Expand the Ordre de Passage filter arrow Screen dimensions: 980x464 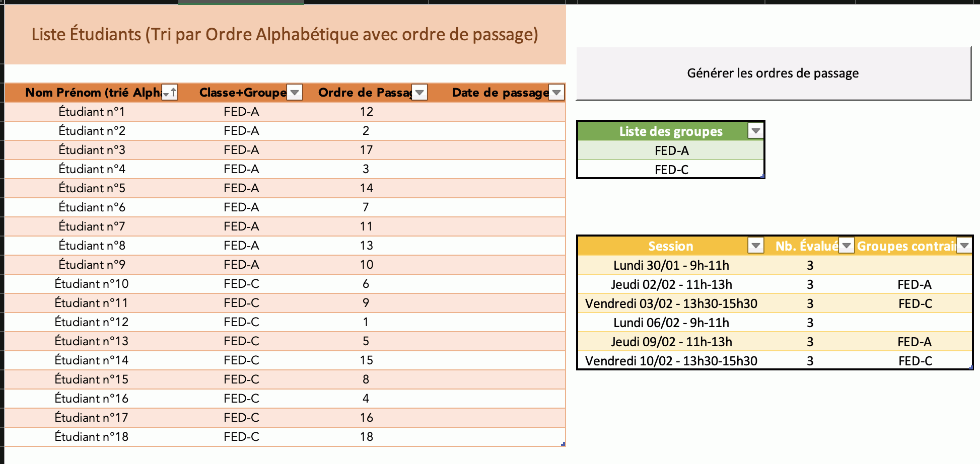pyautogui.click(x=419, y=93)
